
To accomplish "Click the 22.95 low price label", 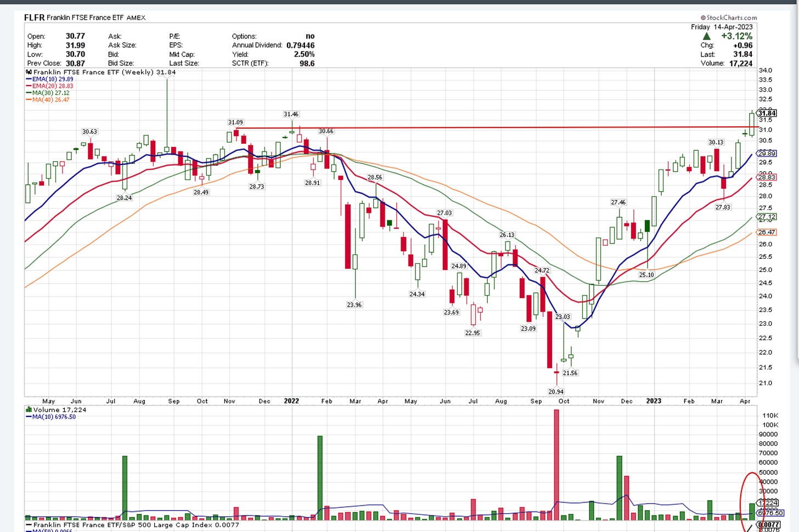I will click(x=472, y=333).
